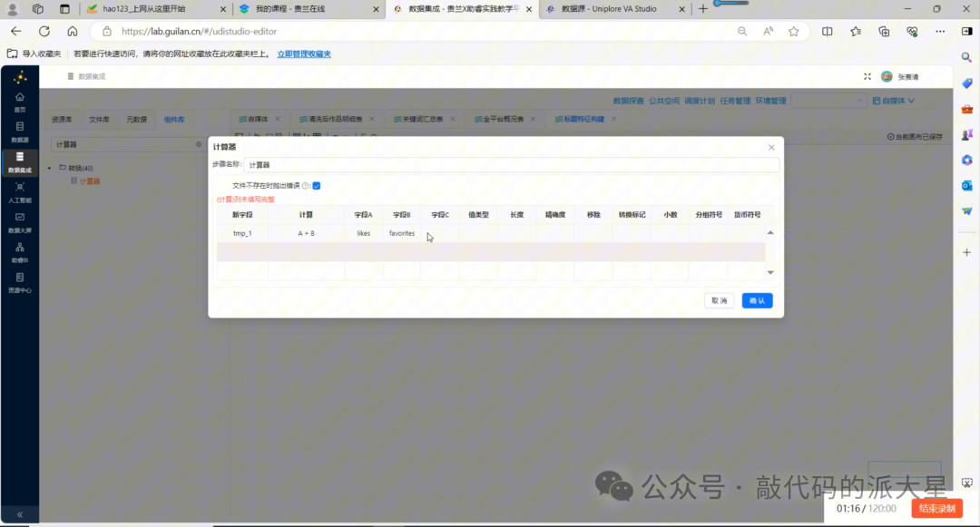Open 数据探查 link
The width and height of the screenshot is (980, 527).
pyautogui.click(x=628, y=101)
